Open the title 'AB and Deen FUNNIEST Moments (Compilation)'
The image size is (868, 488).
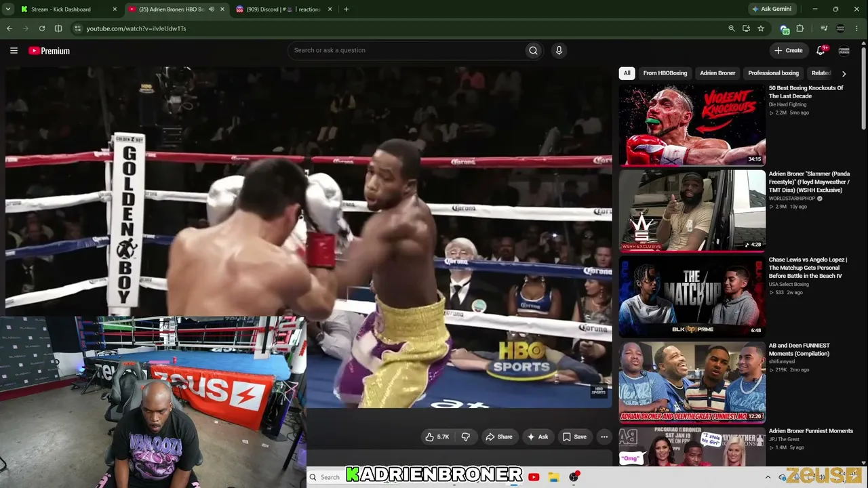[x=800, y=350]
